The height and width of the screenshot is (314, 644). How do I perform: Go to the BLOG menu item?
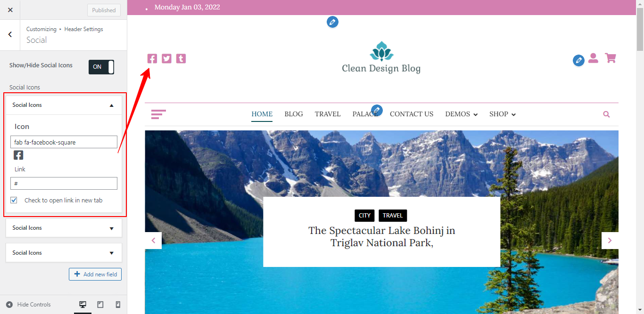tap(294, 114)
